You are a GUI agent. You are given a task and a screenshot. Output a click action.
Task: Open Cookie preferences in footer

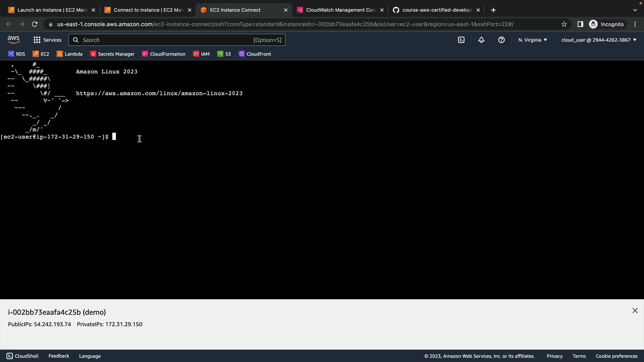coord(616,356)
